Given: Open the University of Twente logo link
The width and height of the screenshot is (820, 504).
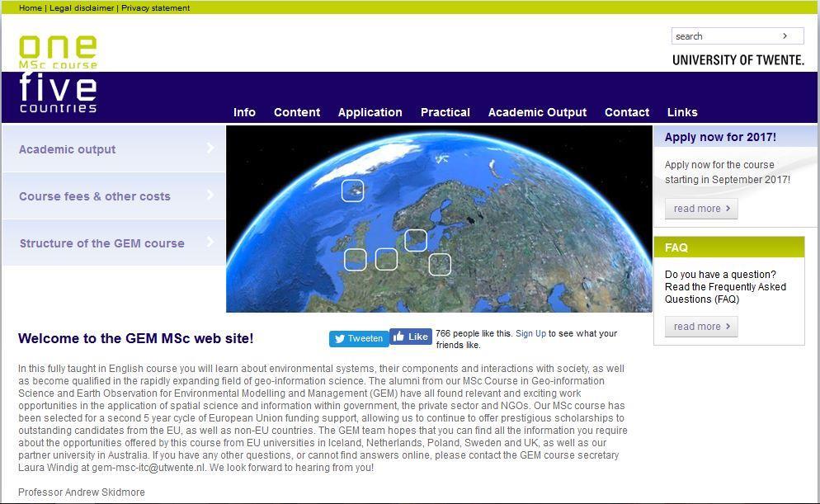Looking at the screenshot, I should 738,60.
